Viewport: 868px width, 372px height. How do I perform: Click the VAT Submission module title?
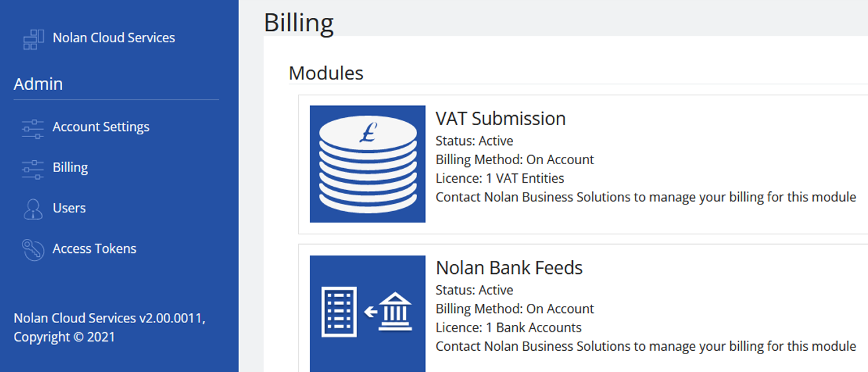point(501,118)
